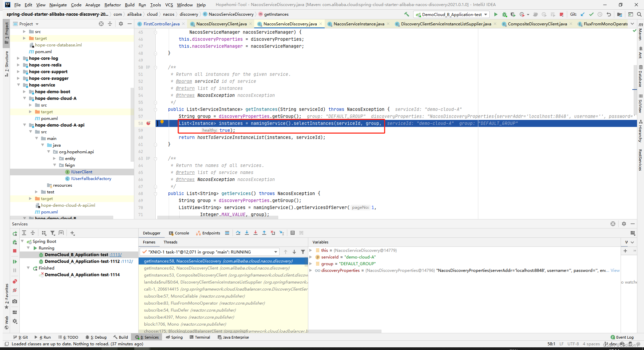Screen dimensions: 644x350
Task: Open Search Everywhere magnifier icon
Action: pyautogui.click(x=639, y=14)
